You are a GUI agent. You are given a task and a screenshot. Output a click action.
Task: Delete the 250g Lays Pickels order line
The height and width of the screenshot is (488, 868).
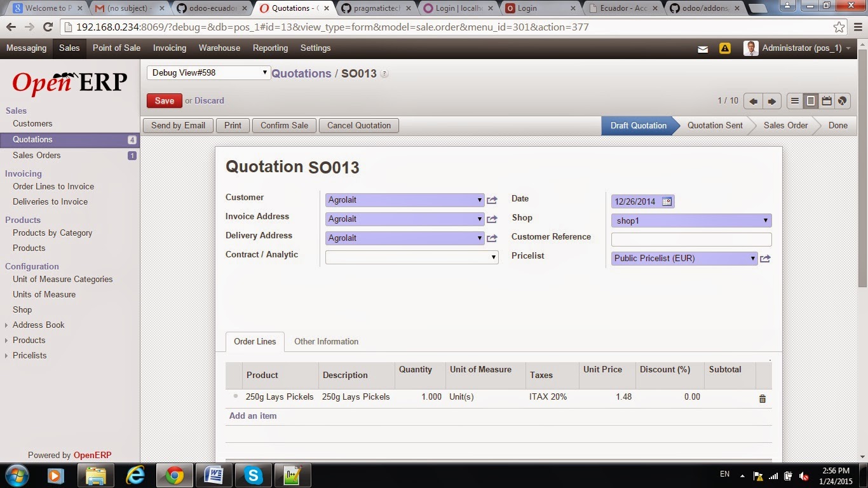pyautogui.click(x=763, y=399)
